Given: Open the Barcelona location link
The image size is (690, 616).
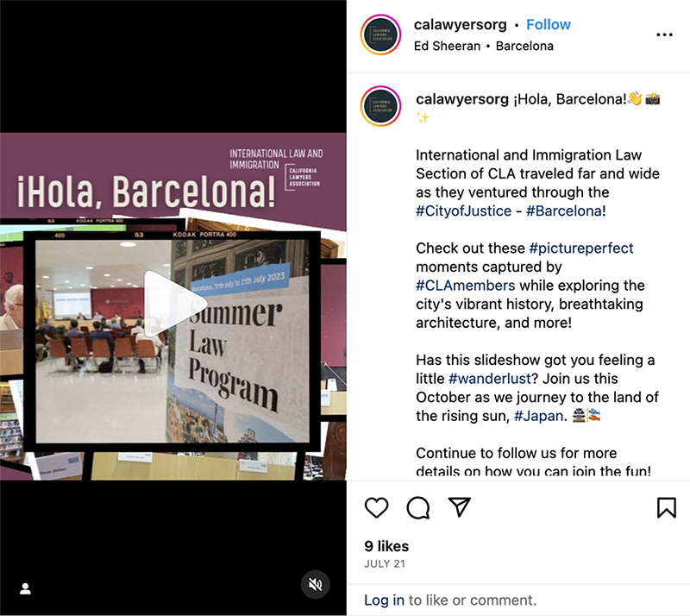Looking at the screenshot, I should tap(524, 46).
